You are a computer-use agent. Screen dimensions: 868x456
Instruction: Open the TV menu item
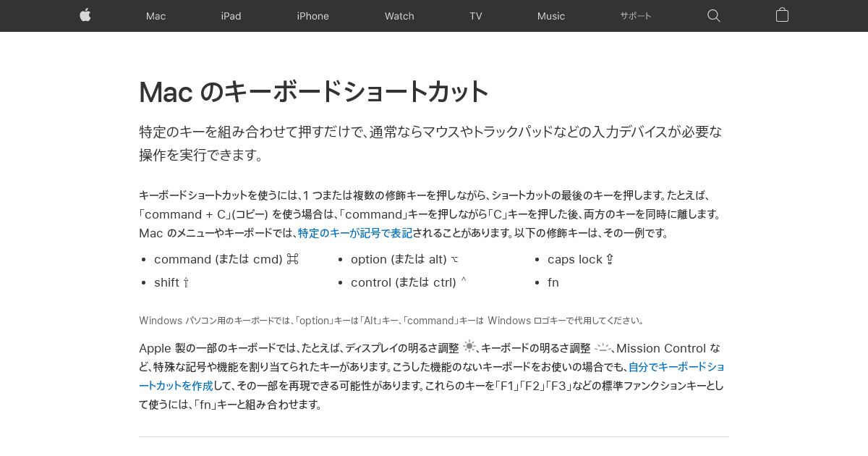(475, 16)
